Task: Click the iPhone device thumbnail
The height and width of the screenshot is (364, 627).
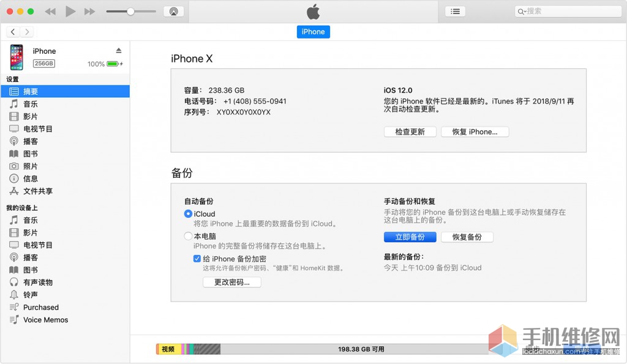Action: (17, 57)
